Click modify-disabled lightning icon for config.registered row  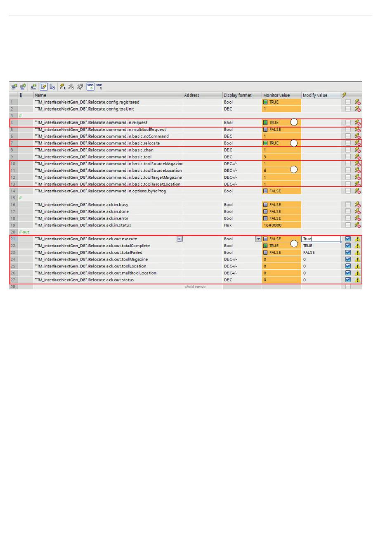coord(358,102)
